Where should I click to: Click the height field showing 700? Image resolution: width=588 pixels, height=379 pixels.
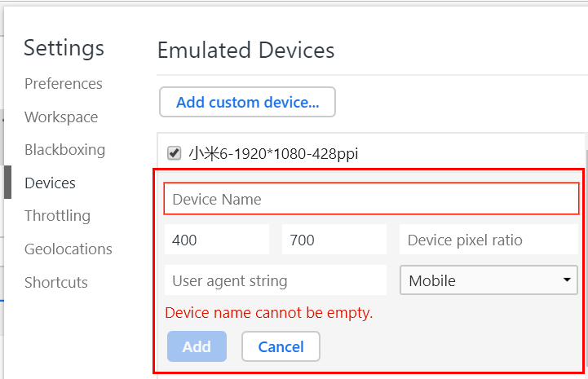point(334,240)
